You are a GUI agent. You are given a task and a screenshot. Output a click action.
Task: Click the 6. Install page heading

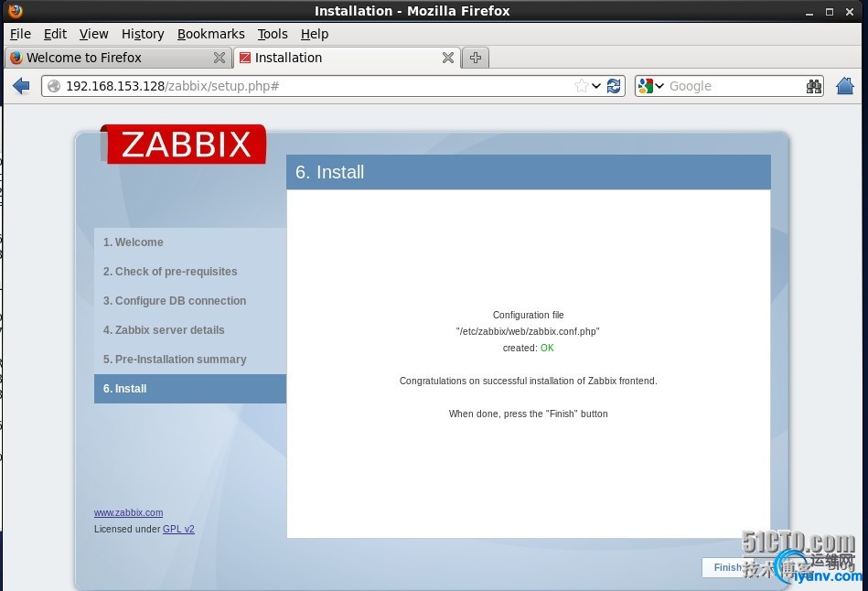click(x=330, y=172)
